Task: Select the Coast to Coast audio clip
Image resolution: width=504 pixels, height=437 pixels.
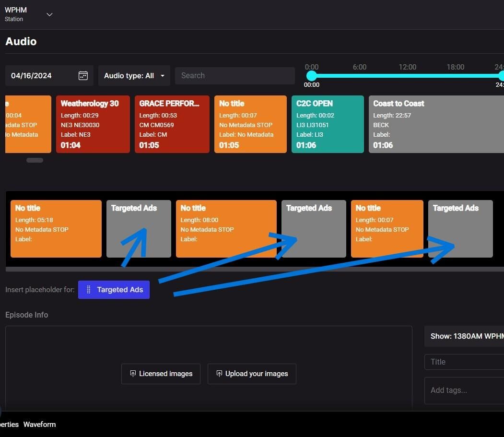Action: pyautogui.click(x=436, y=124)
